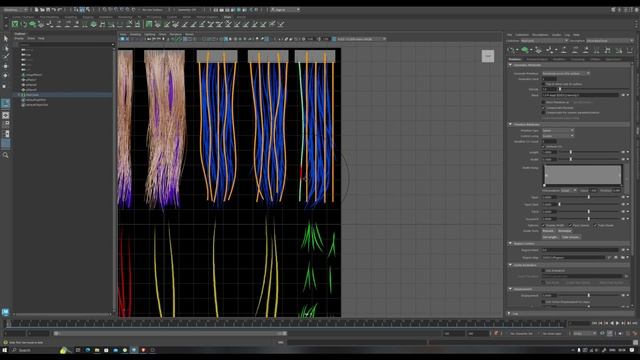The image size is (640, 360).
Task: Adjust the Density slider handle
Action: [x=560, y=89]
